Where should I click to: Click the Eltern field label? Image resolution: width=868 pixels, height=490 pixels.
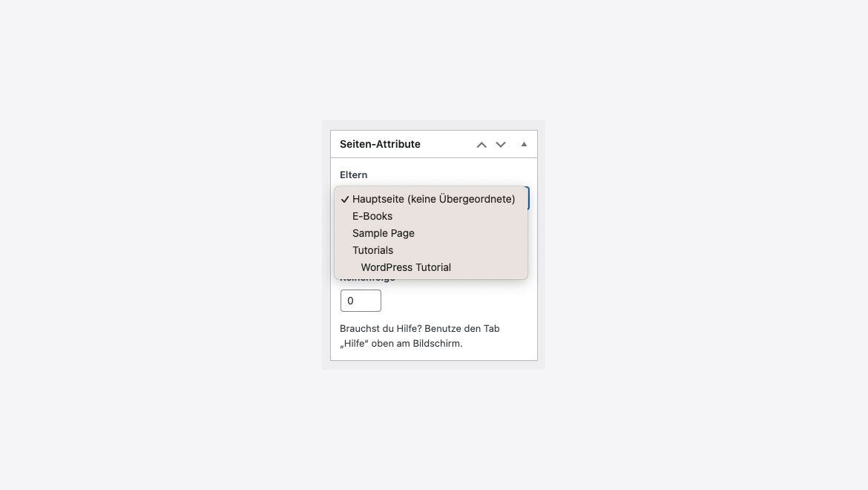point(353,175)
